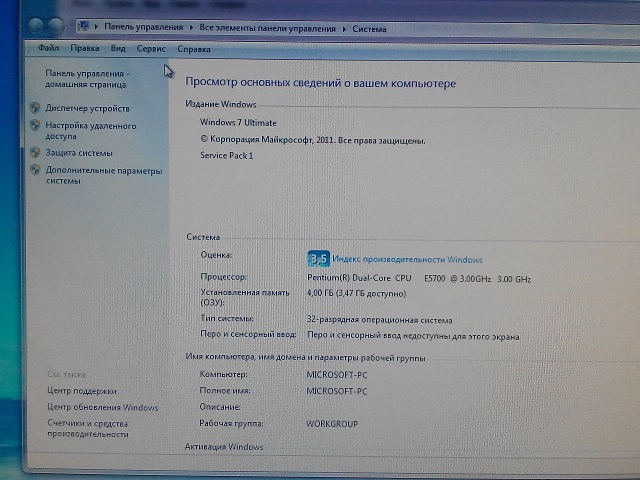640x480 pixels.
Task: Open Центр обновления Windows link
Action: pos(102,408)
